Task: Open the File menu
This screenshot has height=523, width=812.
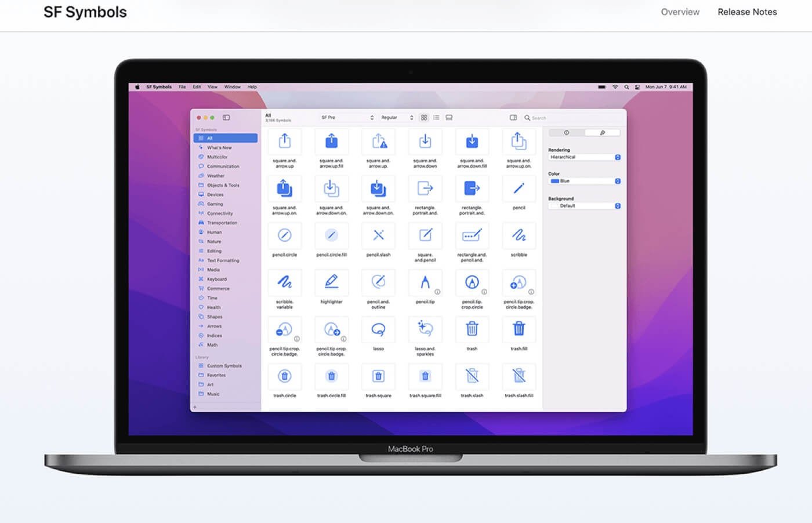Action: tap(182, 87)
